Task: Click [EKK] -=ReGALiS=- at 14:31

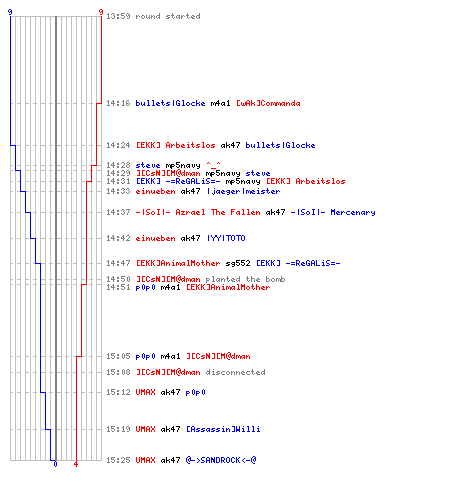Action: [x=178, y=181]
